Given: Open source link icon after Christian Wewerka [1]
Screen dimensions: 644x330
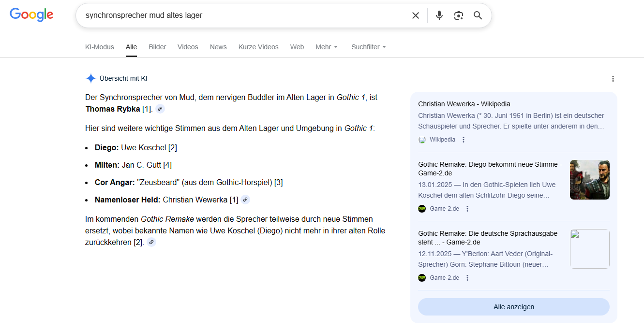Looking at the screenshot, I should 245,200.
